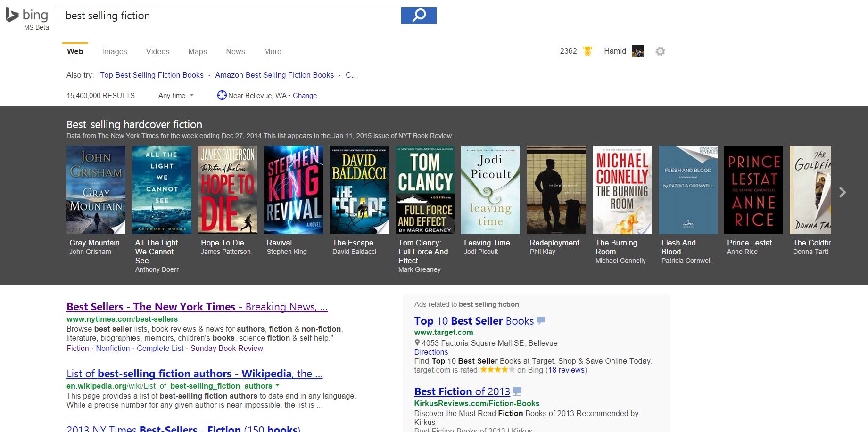Open the Any time filter dropdown
Image resolution: width=868 pixels, height=432 pixels.
tap(176, 96)
